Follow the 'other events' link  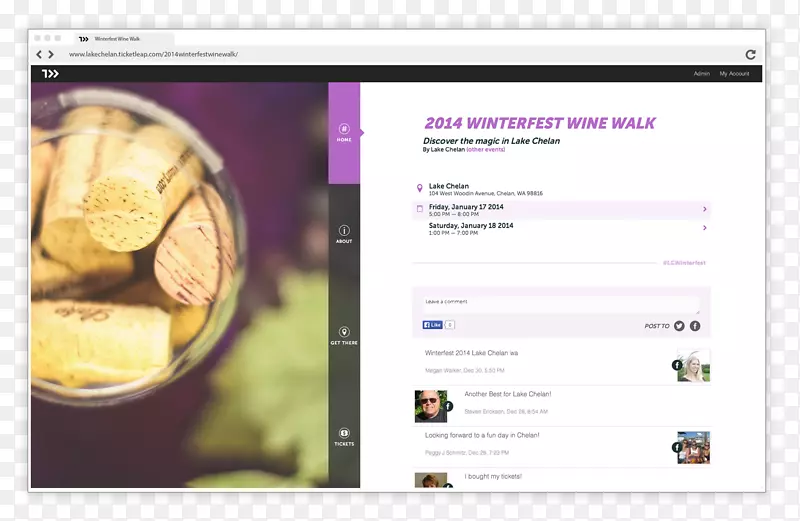coord(486,149)
